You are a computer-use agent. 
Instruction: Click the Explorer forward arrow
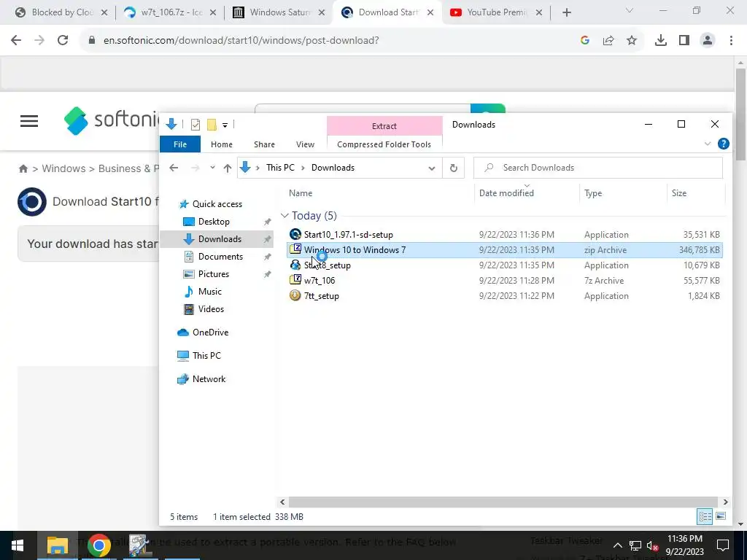(x=195, y=168)
